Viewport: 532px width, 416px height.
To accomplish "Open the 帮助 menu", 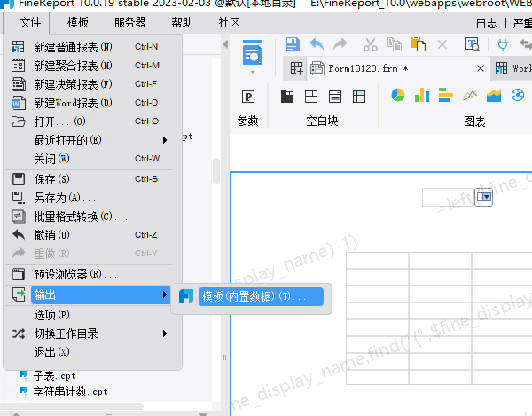I will click(x=182, y=23).
